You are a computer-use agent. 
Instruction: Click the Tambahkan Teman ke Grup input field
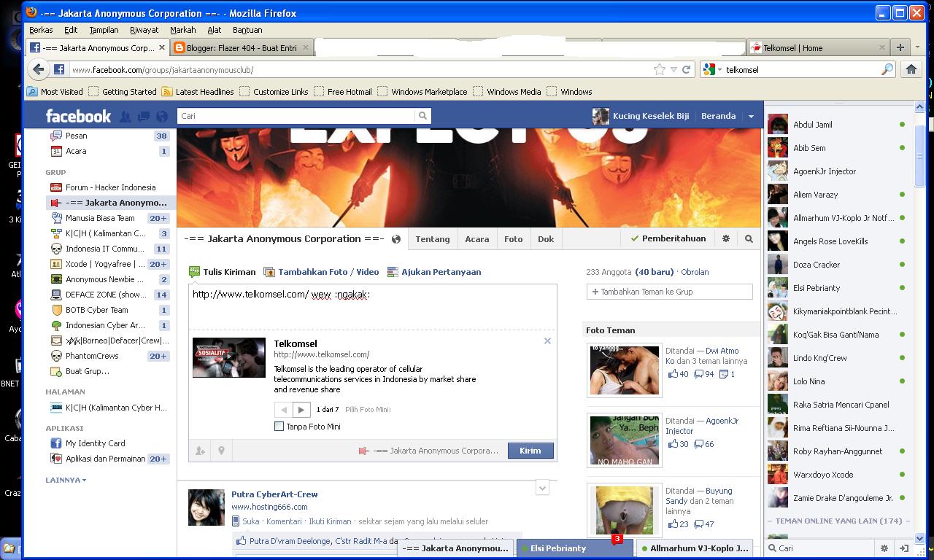[669, 292]
